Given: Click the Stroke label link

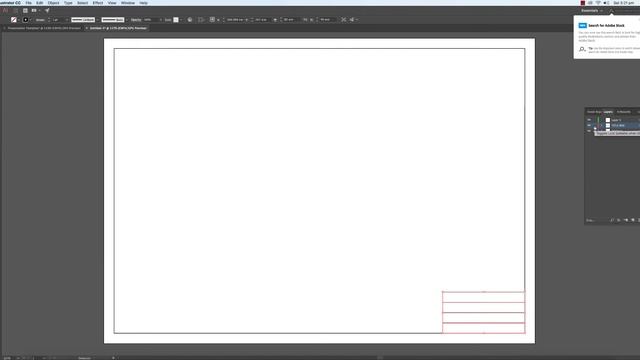Looking at the screenshot, I should (x=40, y=20).
